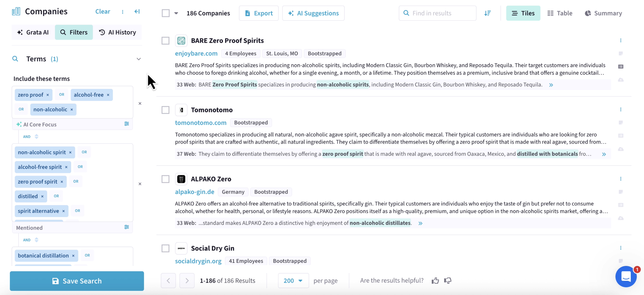Add a note on the Tomonotomo tile
This screenshot has height=295, width=644.
(x=621, y=122)
